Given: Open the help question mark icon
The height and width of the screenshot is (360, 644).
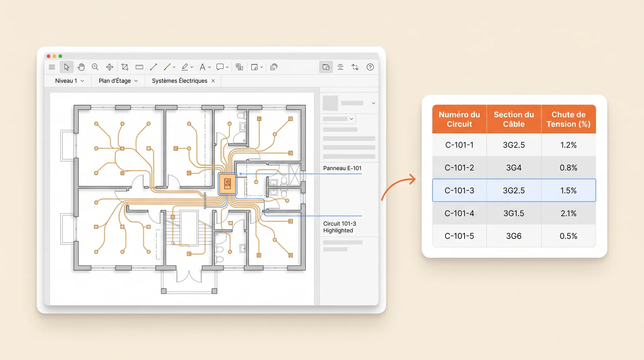Looking at the screenshot, I should [370, 67].
